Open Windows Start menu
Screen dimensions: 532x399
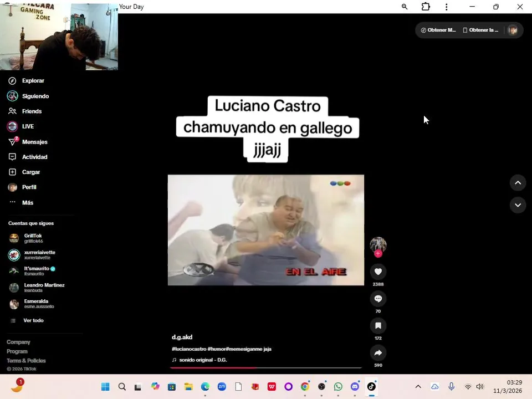105,386
